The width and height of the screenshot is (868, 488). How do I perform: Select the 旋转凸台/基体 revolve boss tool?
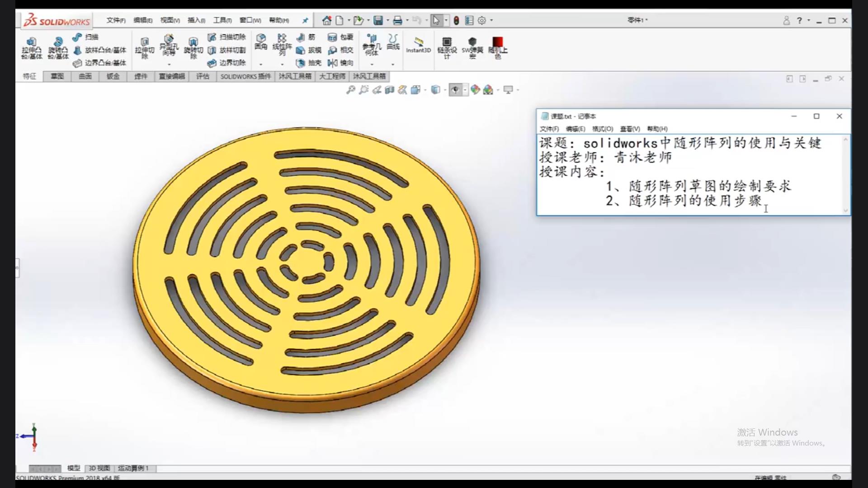click(58, 48)
